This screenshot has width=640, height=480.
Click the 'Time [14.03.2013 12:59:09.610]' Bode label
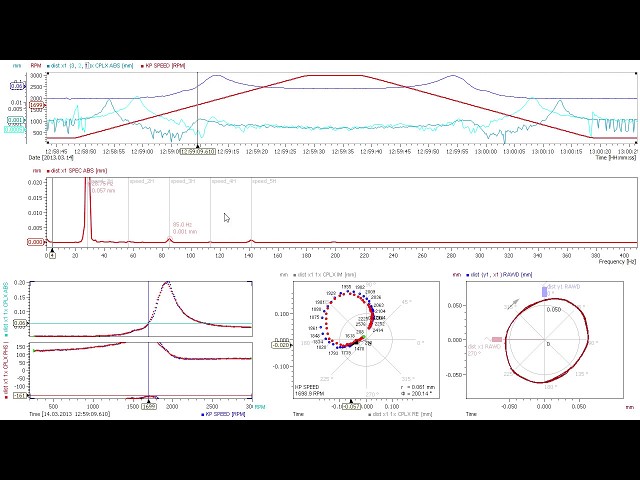pos(69,414)
